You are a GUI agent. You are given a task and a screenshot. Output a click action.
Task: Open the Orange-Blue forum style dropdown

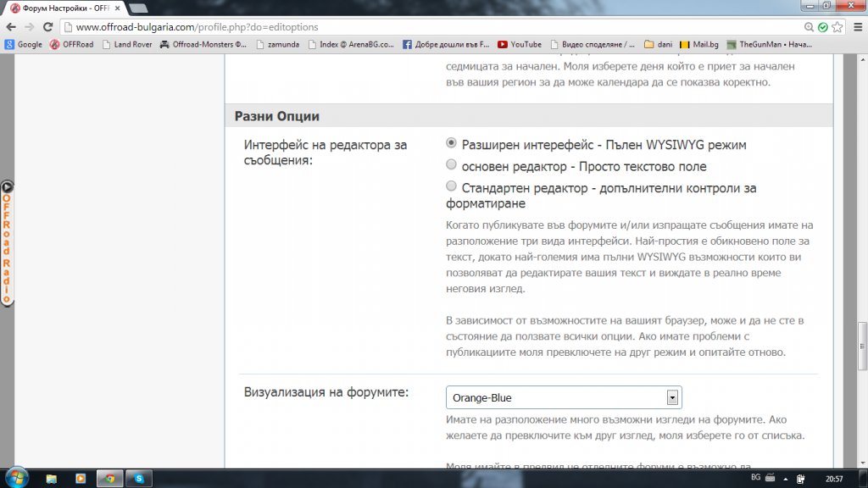(564, 397)
